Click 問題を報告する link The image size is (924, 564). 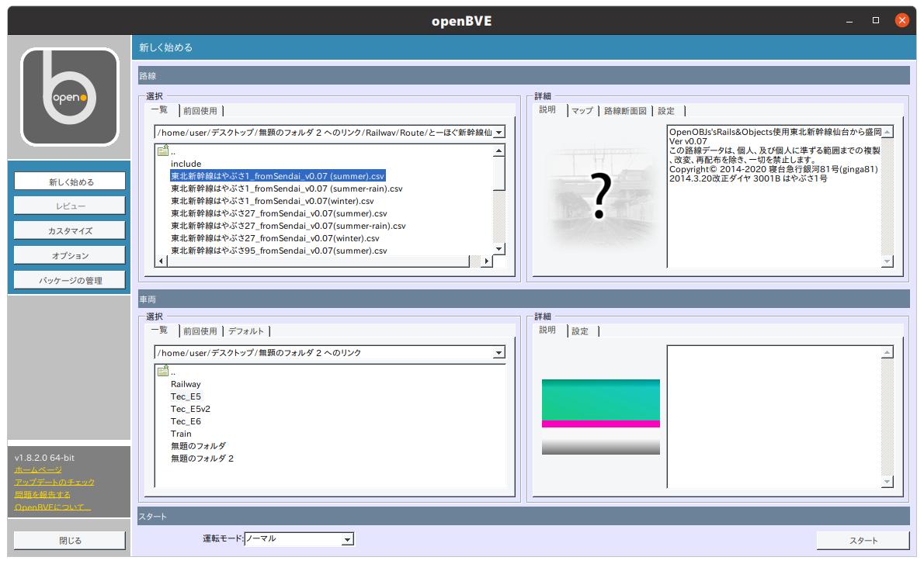(x=43, y=494)
